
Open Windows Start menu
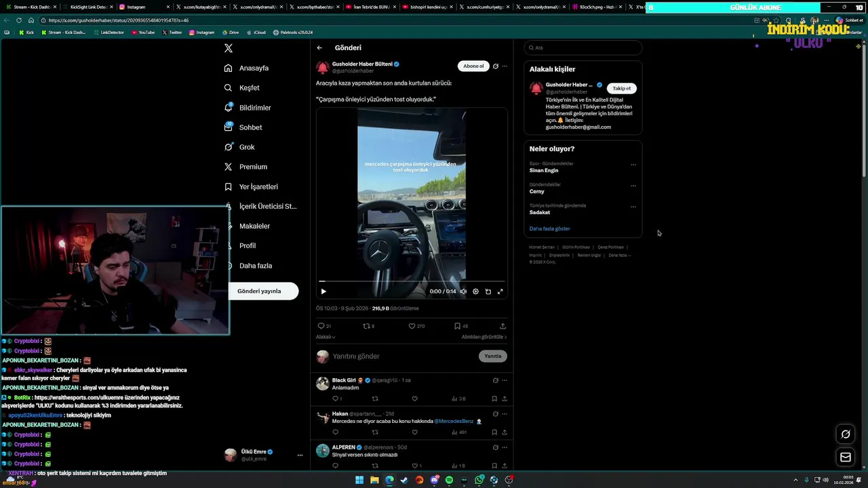[359, 480]
